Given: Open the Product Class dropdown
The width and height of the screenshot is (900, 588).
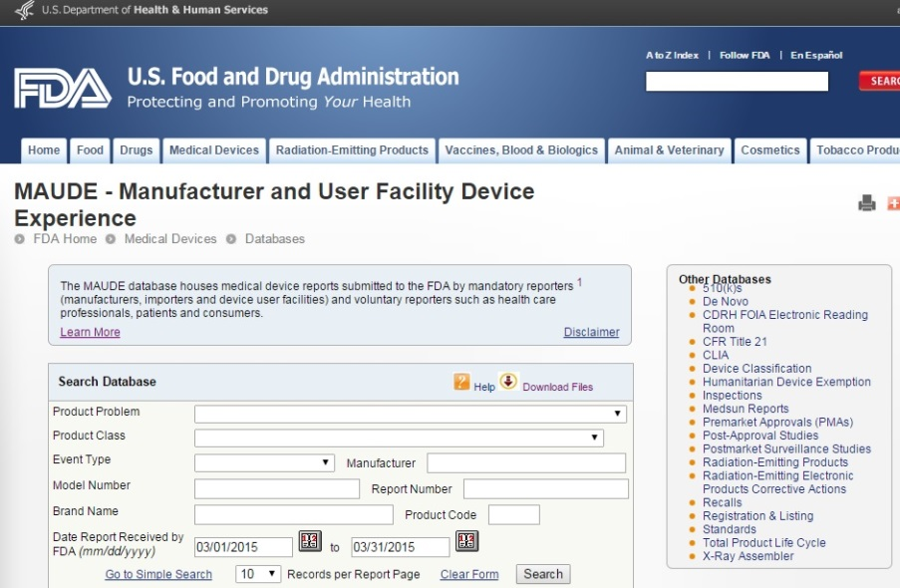Looking at the screenshot, I should point(399,438).
